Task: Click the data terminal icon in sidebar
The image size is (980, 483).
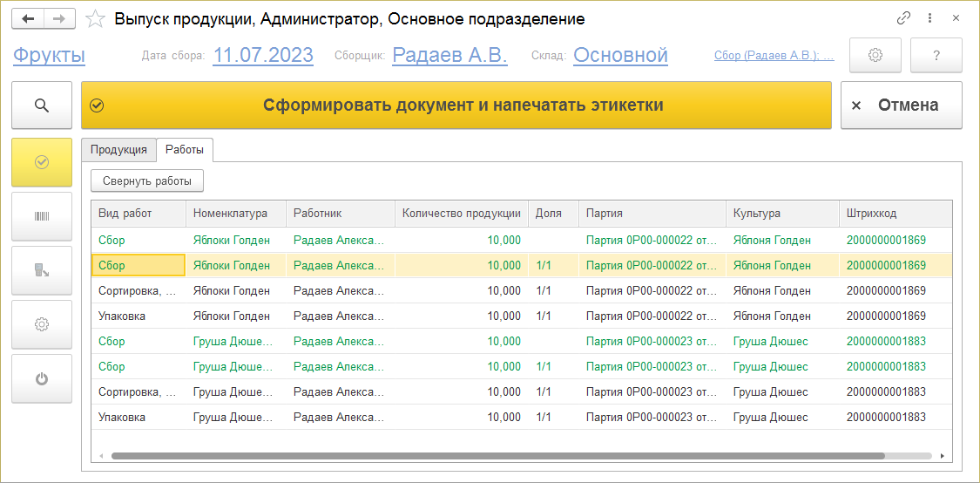Action: pyautogui.click(x=41, y=270)
